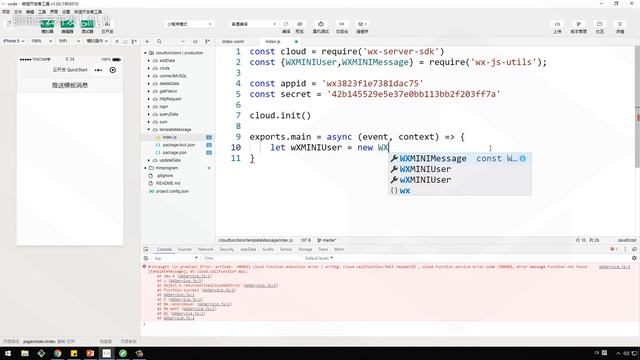The image size is (640, 360).
Task: Select the queryData folder
Action: coord(169,114)
